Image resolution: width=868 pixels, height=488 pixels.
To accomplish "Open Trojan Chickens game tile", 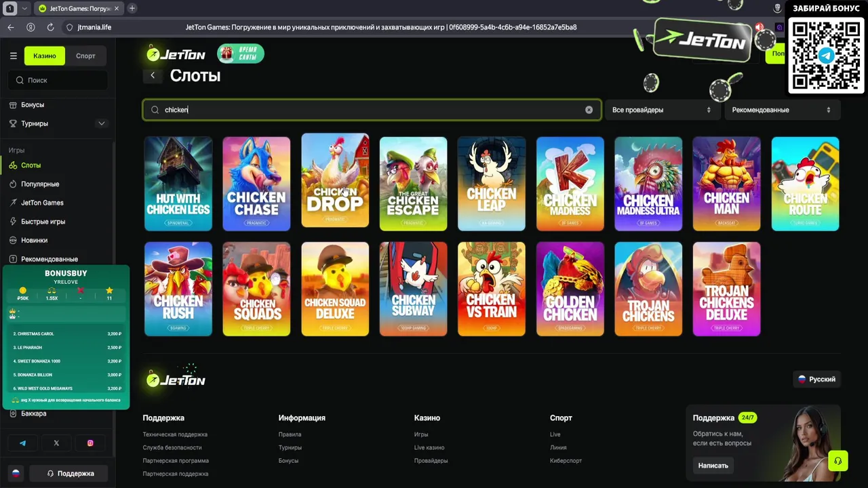I will (648, 289).
